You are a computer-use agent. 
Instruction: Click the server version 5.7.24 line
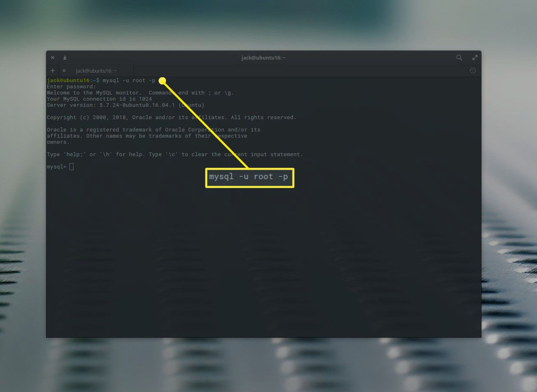pos(125,105)
